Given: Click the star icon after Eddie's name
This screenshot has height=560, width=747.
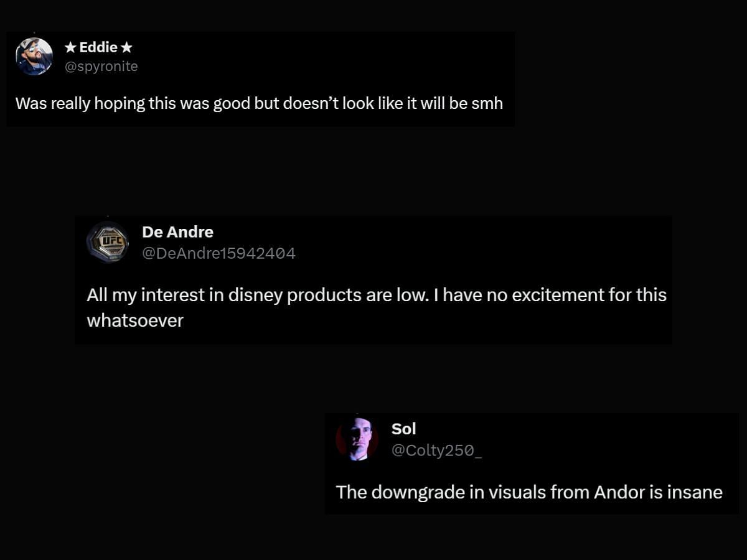Looking at the screenshot, I should click(126, 47).
